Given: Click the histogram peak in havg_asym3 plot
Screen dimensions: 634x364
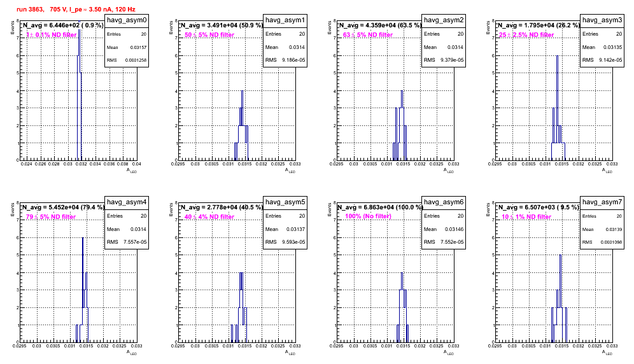Looking at the screenshot, I should click(x=557, y=57).
